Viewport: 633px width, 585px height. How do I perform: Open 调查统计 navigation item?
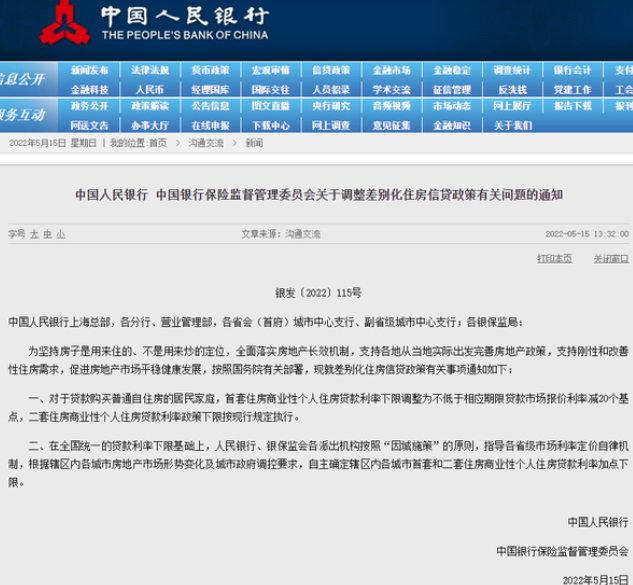[x=512, y=70]
